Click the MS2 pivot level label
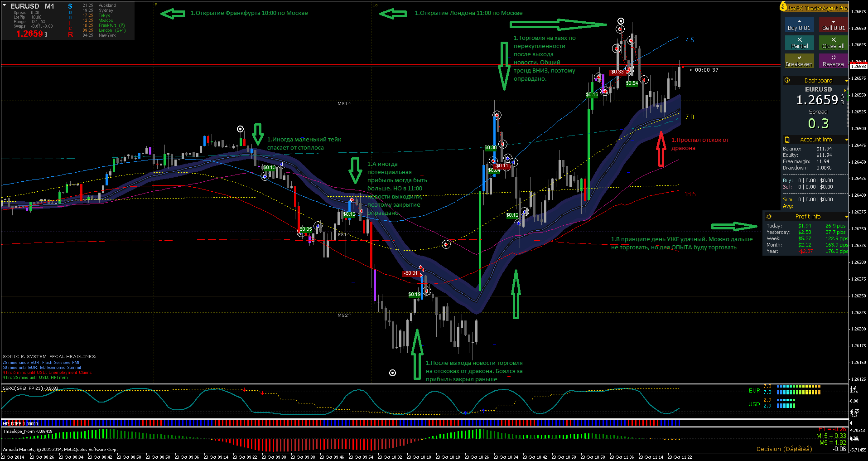This screenshot has width=868, height=461. (x=344, y=315)
